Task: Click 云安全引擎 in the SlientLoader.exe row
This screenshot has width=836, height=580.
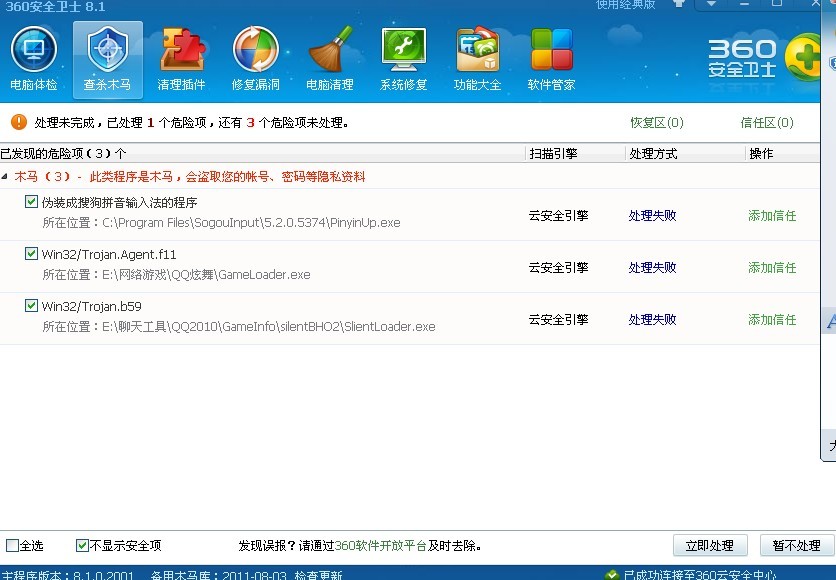Action: [x=558, y=319]
